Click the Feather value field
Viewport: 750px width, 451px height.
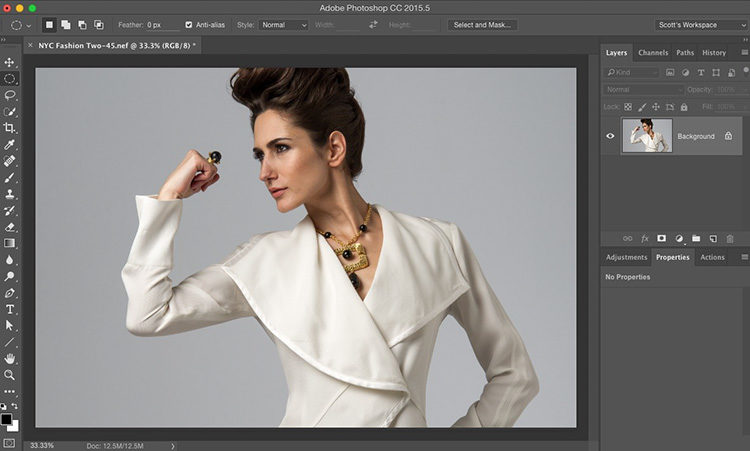point(162,25)
